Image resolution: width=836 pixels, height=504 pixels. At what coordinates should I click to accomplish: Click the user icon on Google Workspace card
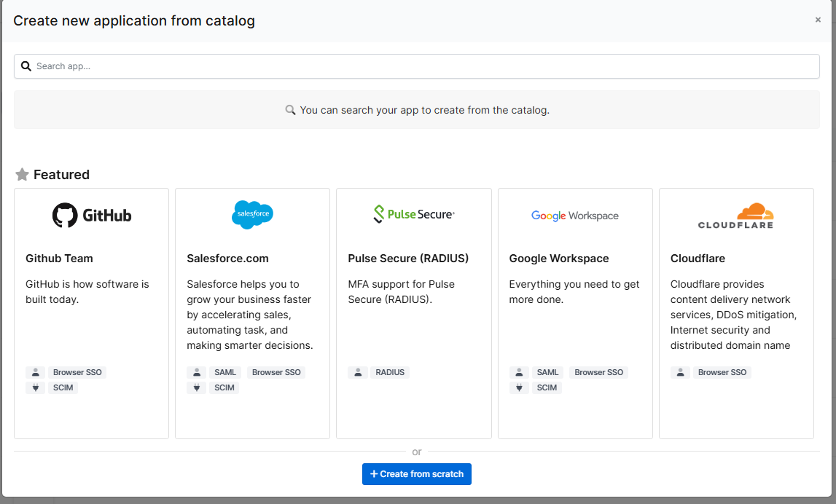[x=519, y=372]
